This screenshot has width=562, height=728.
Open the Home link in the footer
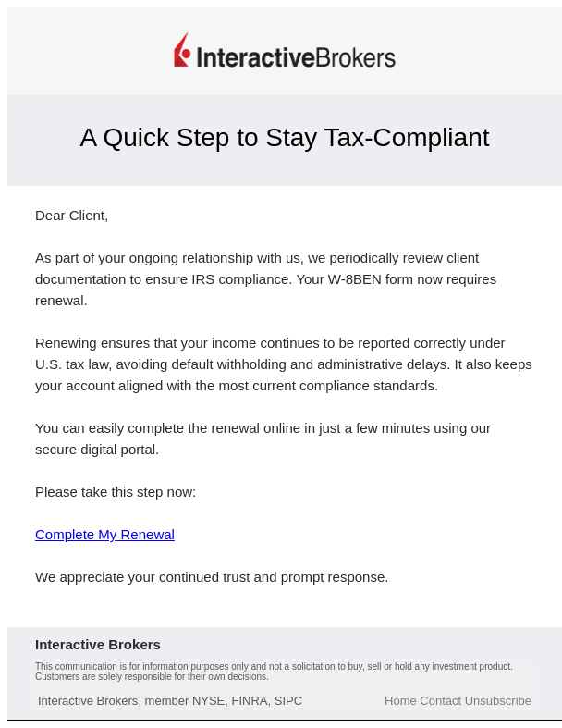tap(400, 701)
